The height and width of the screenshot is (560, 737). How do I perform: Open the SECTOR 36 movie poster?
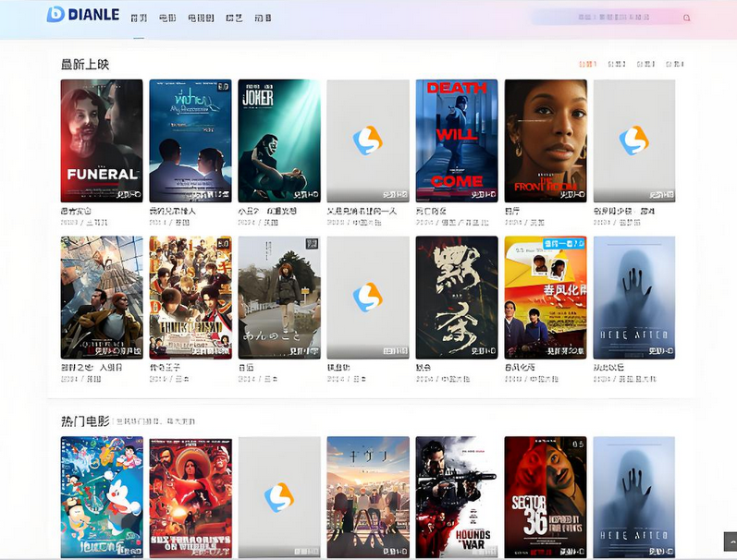point(546,497)
